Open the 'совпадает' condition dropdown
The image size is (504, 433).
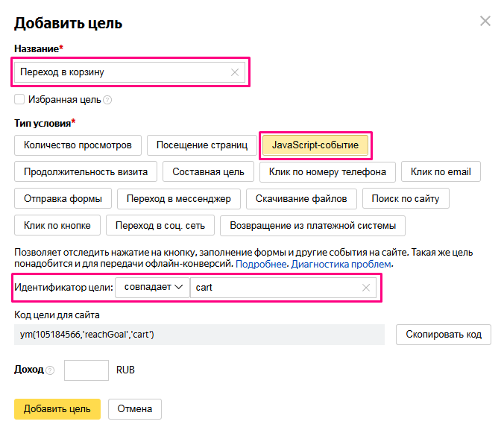tap(152, 288)
